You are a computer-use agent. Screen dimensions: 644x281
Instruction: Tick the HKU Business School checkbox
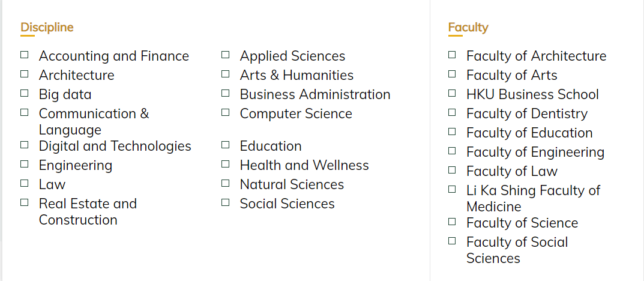(x=452, y=93)
